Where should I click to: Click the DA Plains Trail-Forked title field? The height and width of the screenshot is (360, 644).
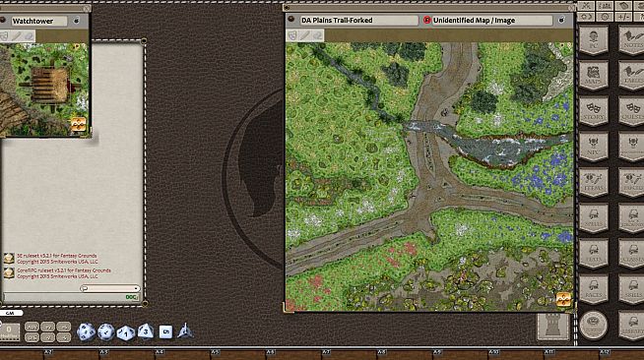(358, 20)
